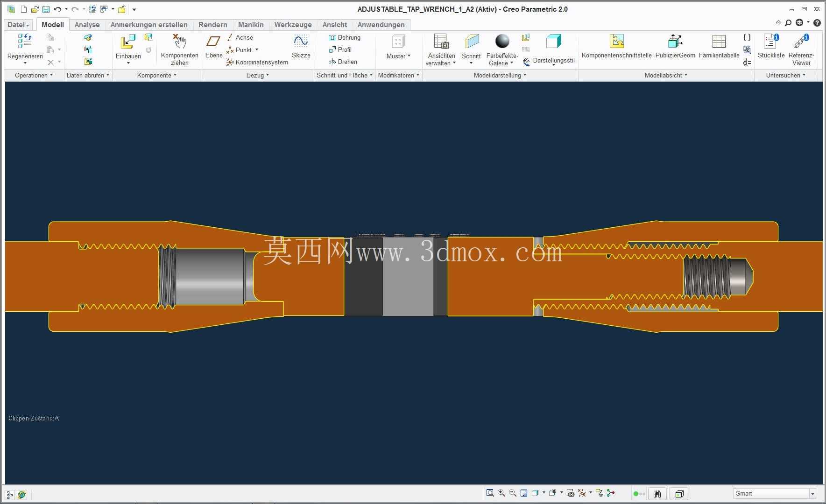Expand the Untersuchen group menu
The height and width of the screenshot is (504, 826).
[786, 75]
